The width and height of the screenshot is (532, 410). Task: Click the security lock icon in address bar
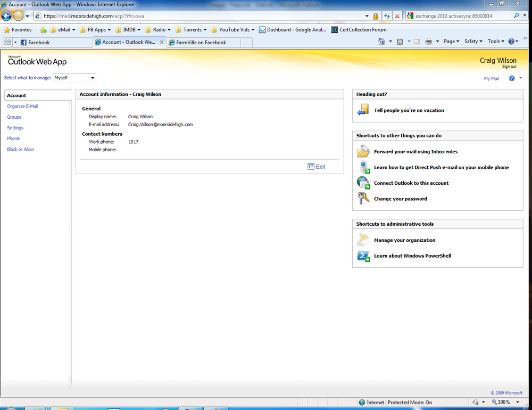(375, 16)
